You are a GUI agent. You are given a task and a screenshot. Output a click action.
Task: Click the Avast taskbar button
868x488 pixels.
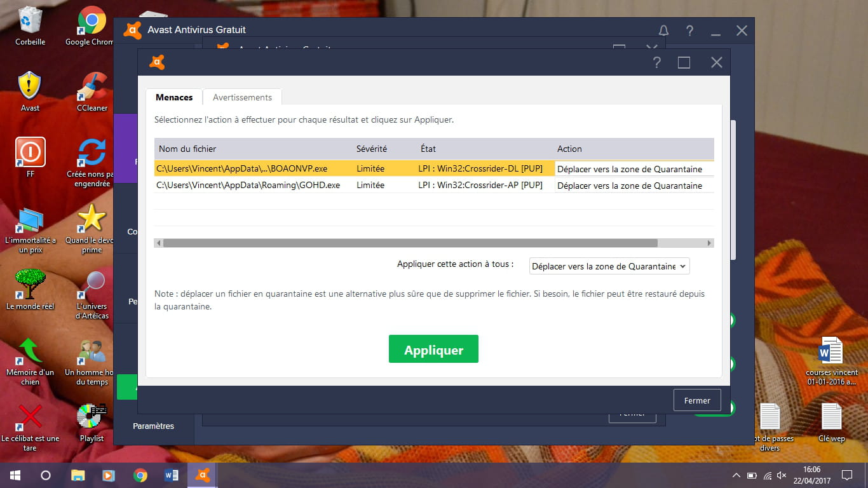click(x=203, y=475)
